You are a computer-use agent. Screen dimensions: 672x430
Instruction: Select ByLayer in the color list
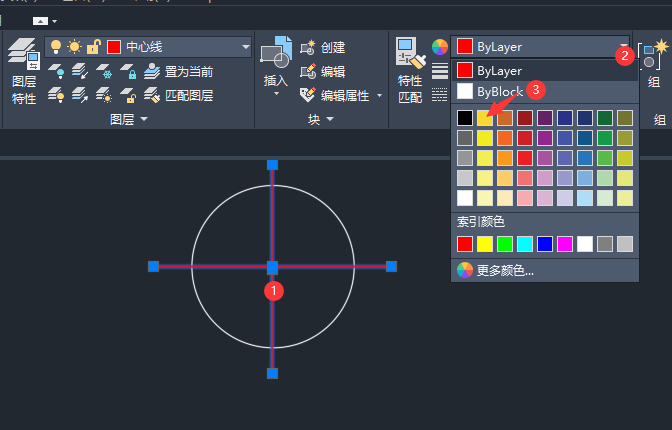click(x=544, y=70)
